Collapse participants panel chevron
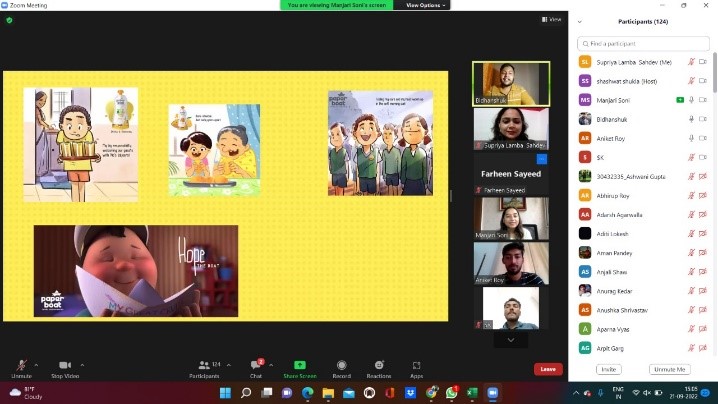The height and width of the screenshot is (404, 718). coord(580,22)
